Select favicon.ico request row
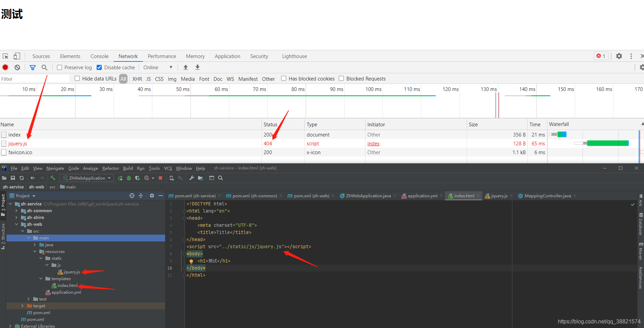This screenshot has width=644, height=328. click(x=273, y=152)
